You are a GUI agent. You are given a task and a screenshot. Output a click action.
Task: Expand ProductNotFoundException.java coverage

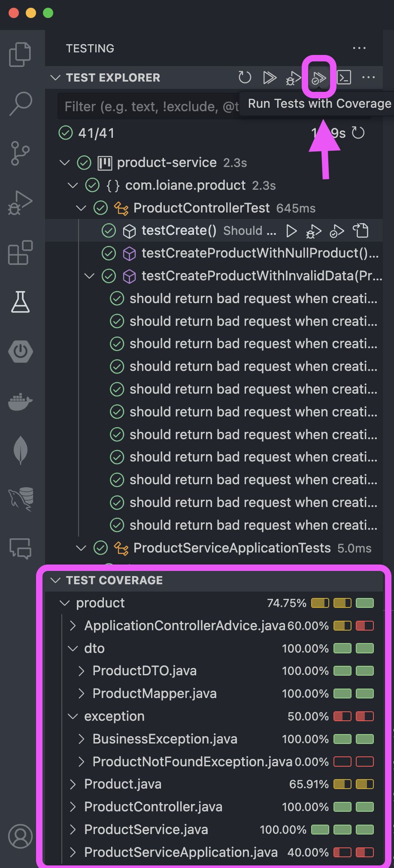(x=81, y=762)
